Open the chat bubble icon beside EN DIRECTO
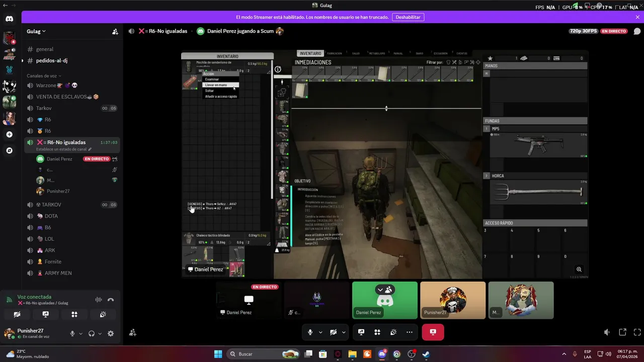 coord(637,31)
